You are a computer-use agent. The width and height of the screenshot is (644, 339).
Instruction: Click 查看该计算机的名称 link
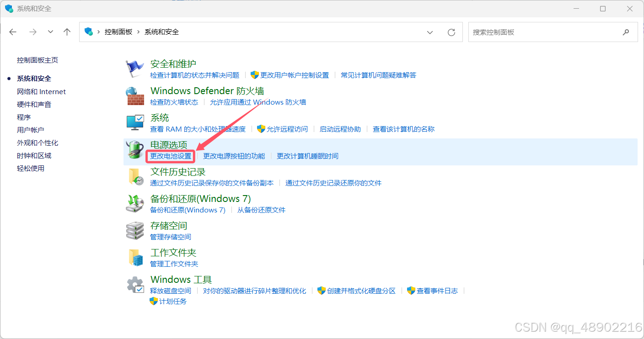point(404,129)
